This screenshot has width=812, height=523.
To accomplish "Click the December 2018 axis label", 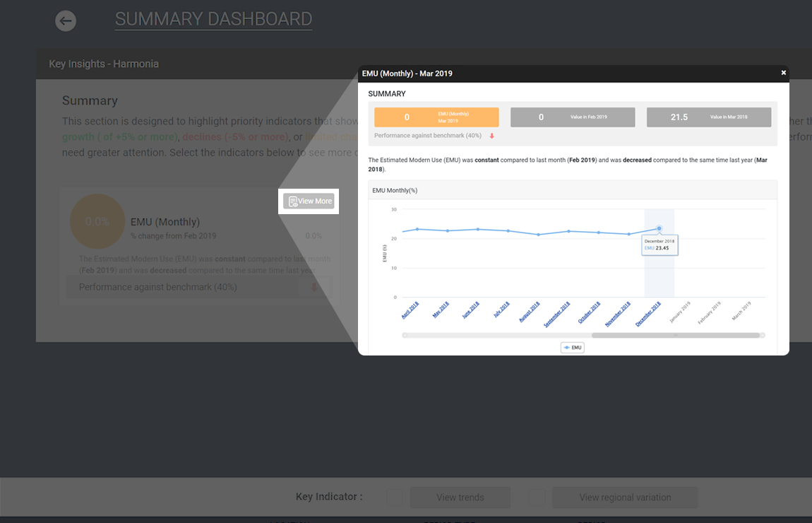I will tap(648, 314).
